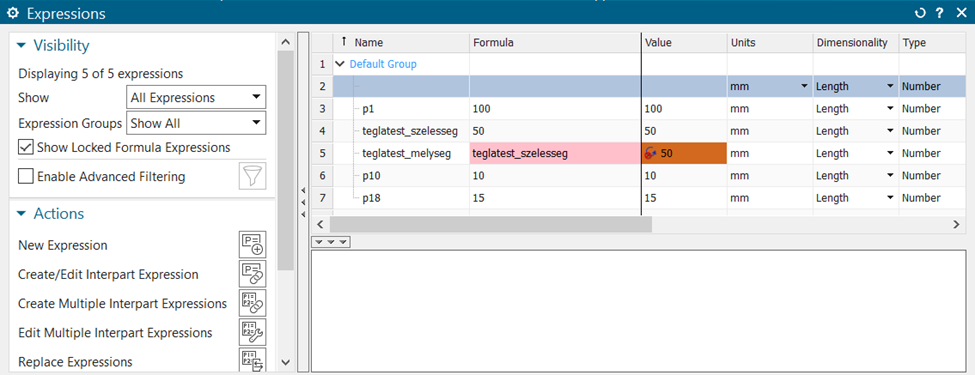The width and height of the screenshot is (975, 375).
Task: Click Replace Expressions action label
Action: click(75, 362)
